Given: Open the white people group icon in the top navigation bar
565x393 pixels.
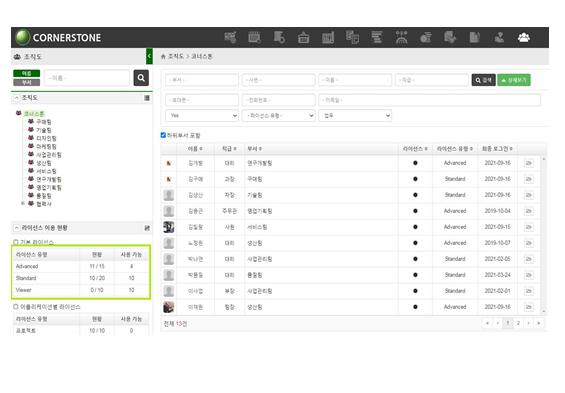Looking at the screenshot, I should coord(524,37).
